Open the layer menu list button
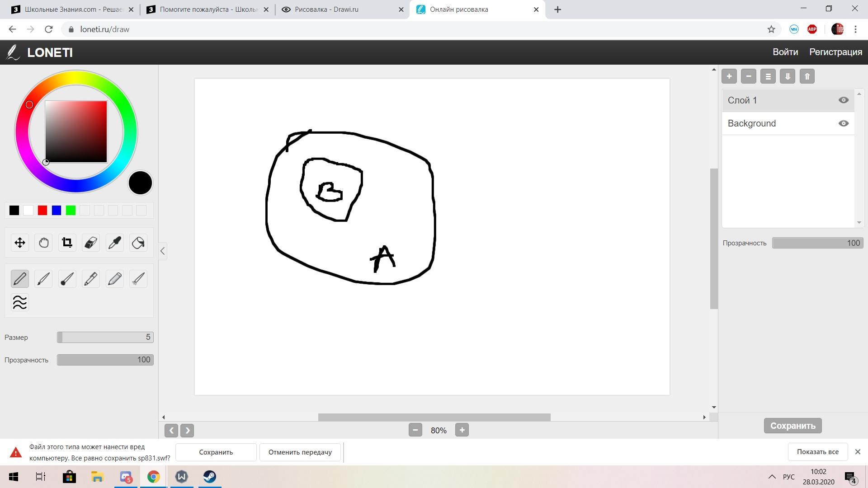868x488 pixels. [x=768, y=76]
